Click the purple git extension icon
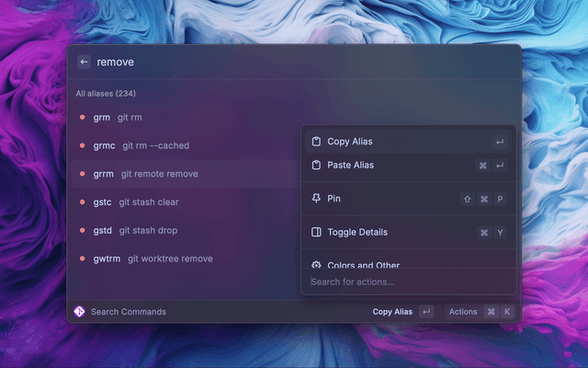 (x=80, y=312)
